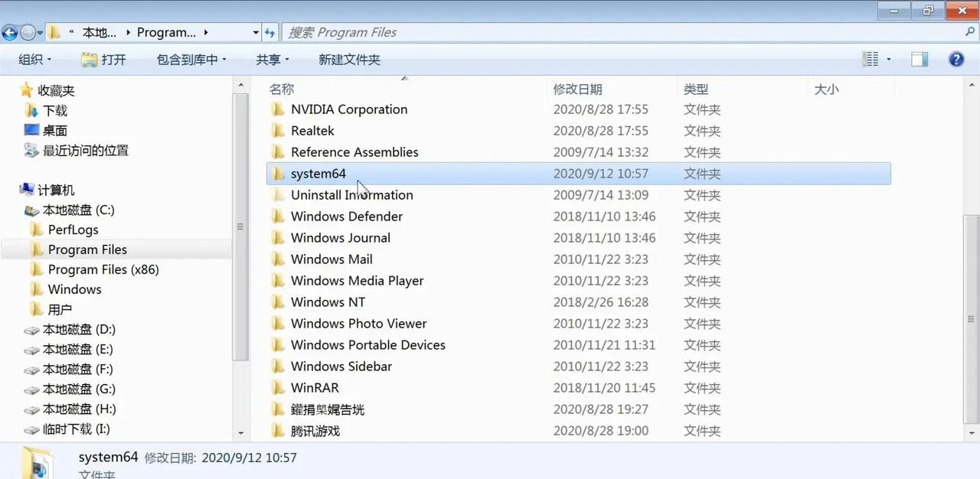Click the 打开 toolbar button
980x479 pixels.
coord(103,60)
